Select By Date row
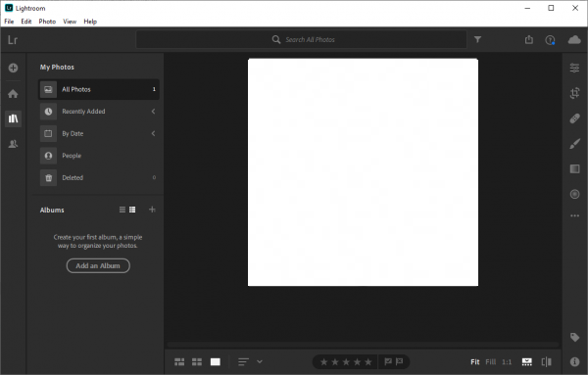The width and height of the screenshot is (588, 375). (x=99, y=133)
